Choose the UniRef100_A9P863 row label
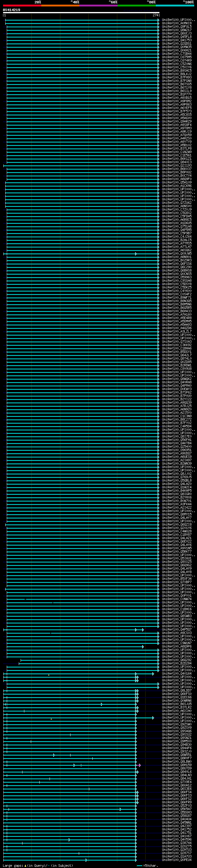Image resolution: width=197 pixels, height=868 pixels. [177, 104]
